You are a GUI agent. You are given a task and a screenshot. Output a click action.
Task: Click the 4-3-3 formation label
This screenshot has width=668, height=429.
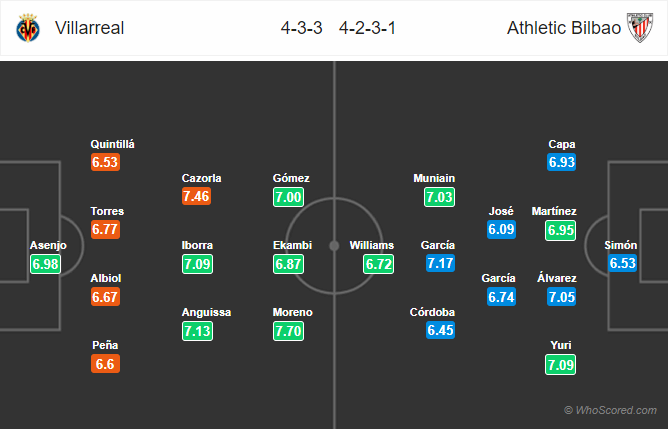pos(301,28)
